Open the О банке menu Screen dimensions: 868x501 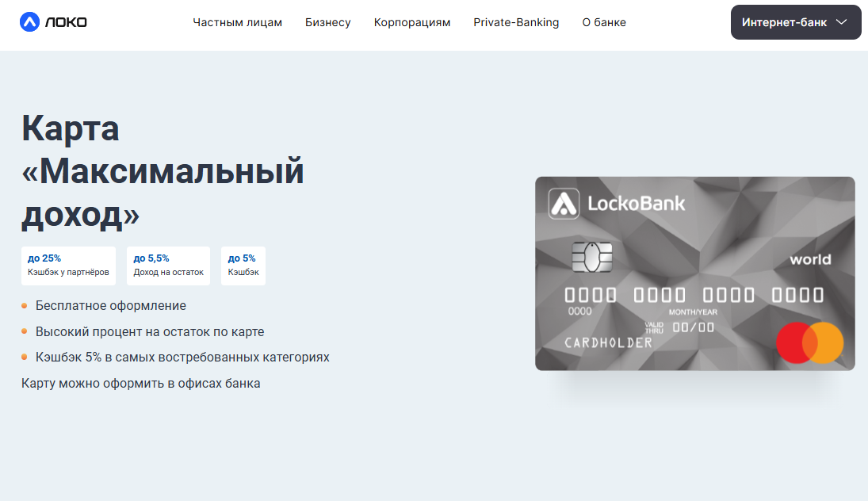click(604, 23)
